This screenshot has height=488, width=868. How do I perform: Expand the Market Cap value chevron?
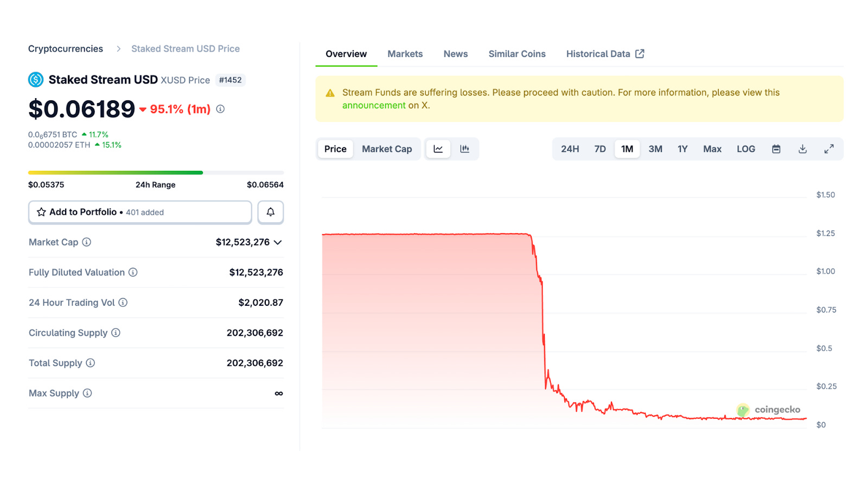278,242
